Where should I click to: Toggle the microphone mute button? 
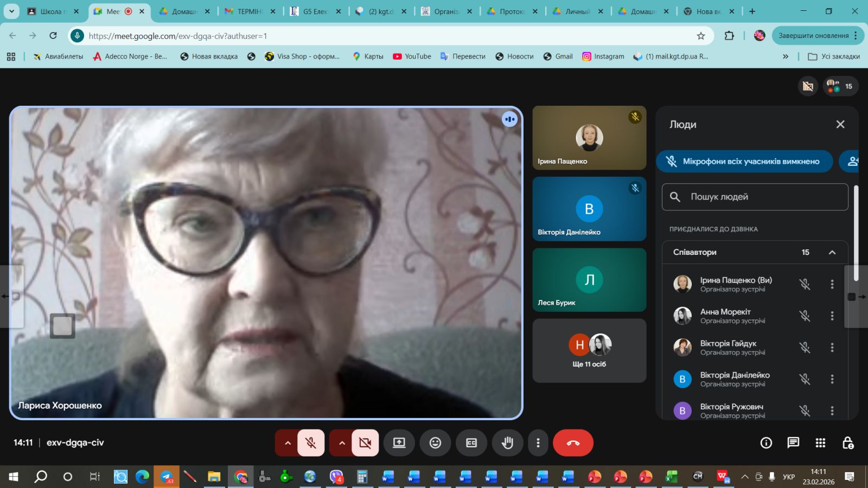tap(311, 443)
